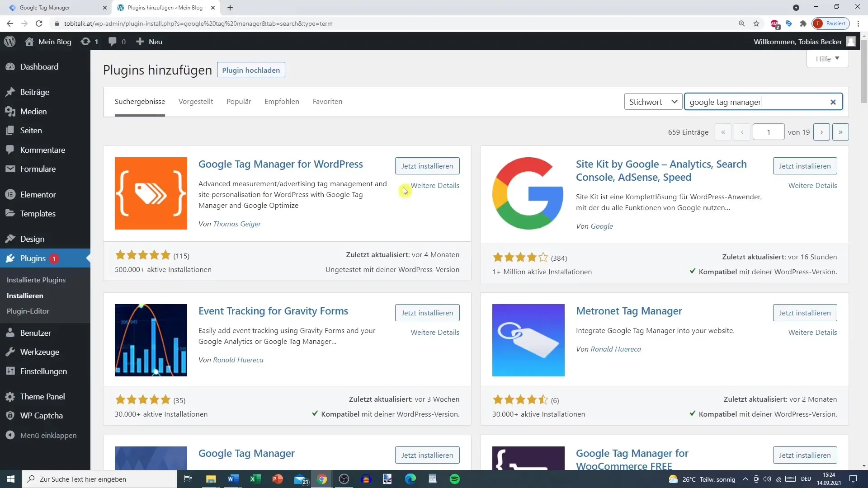Click the Einstellungen settings icon

click(10, 371)
